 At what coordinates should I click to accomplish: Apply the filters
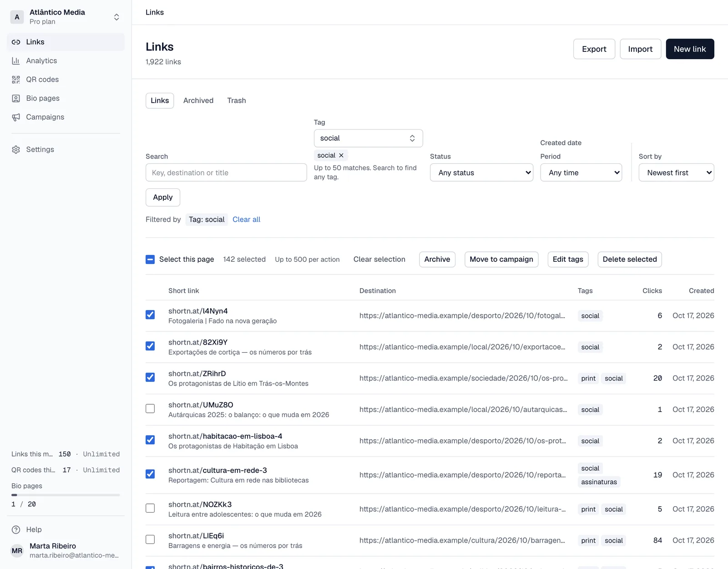pos(163,197)
